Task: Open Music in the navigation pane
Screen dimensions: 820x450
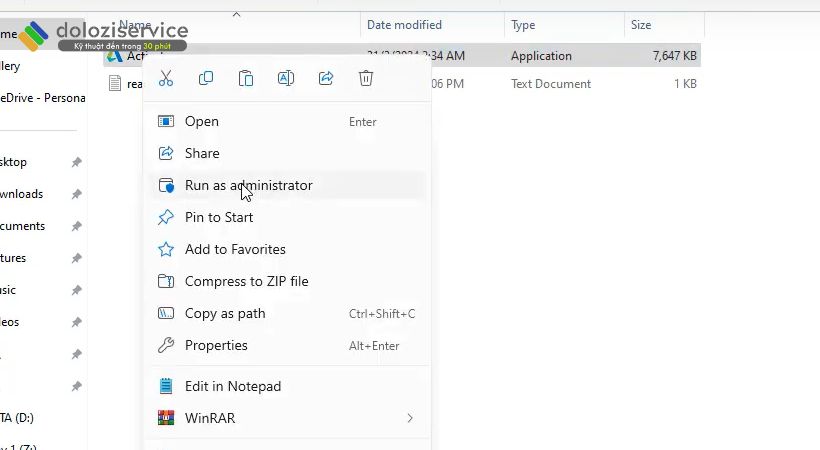Action: (x=8, y=290)
